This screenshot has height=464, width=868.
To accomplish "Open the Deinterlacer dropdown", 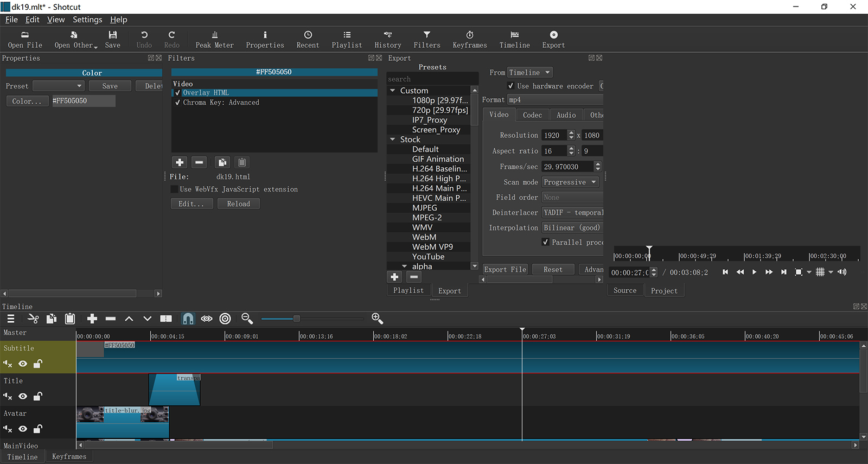I will pos(573,213).
